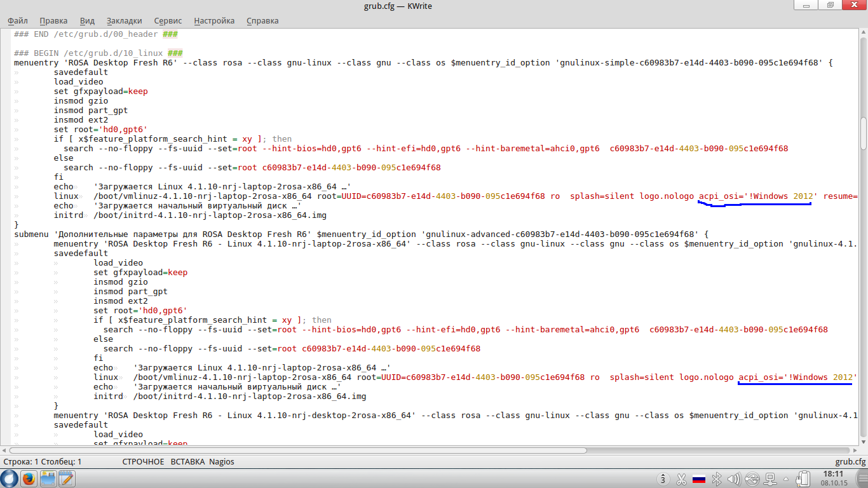Open the ROSA application launcher

pyautogui.click(x=9, y=478)
